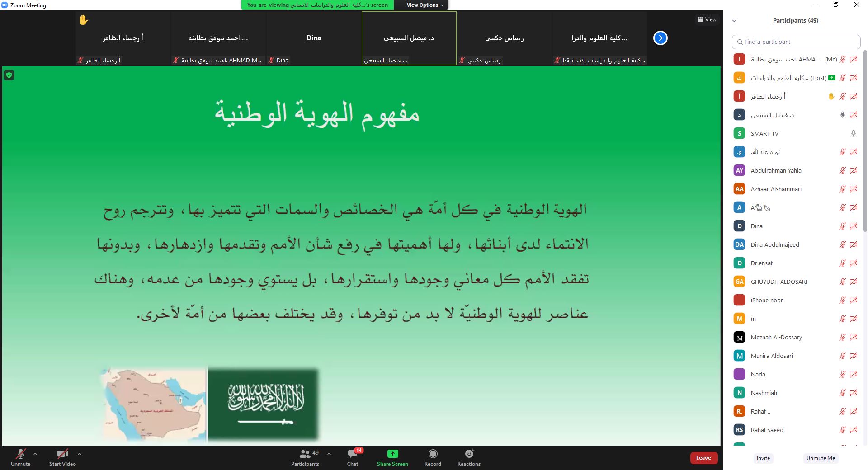
Task: Open the View layout menu
Action: coord(707,19)
